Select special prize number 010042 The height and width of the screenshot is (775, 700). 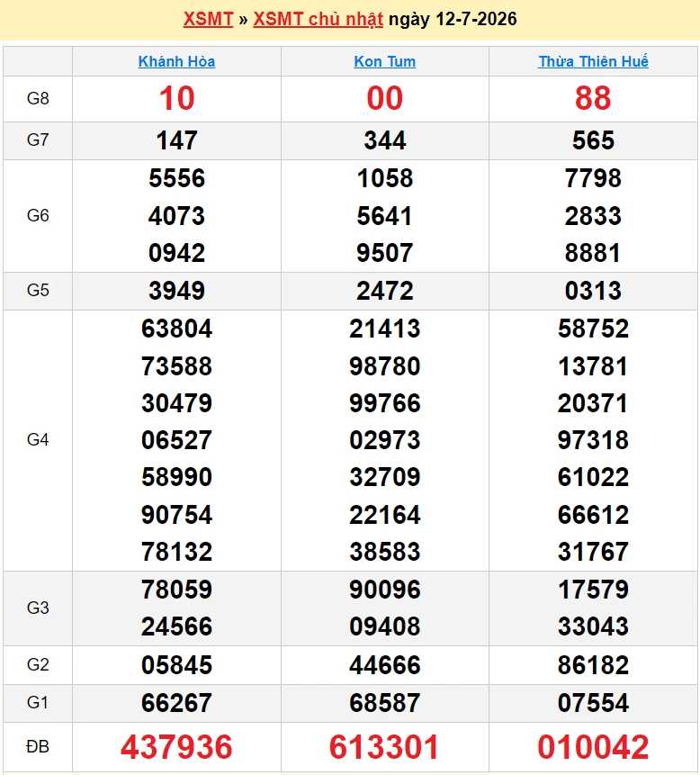tap(593, 747)
